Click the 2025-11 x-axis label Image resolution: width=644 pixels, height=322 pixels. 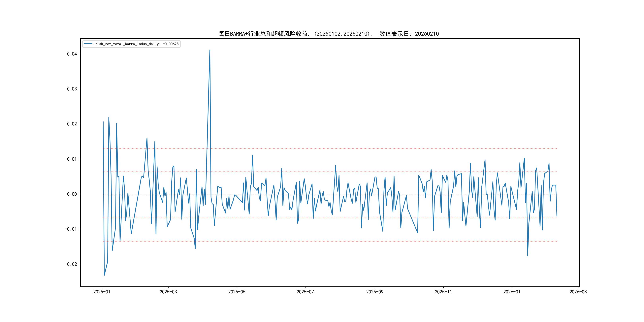[443, 292]
